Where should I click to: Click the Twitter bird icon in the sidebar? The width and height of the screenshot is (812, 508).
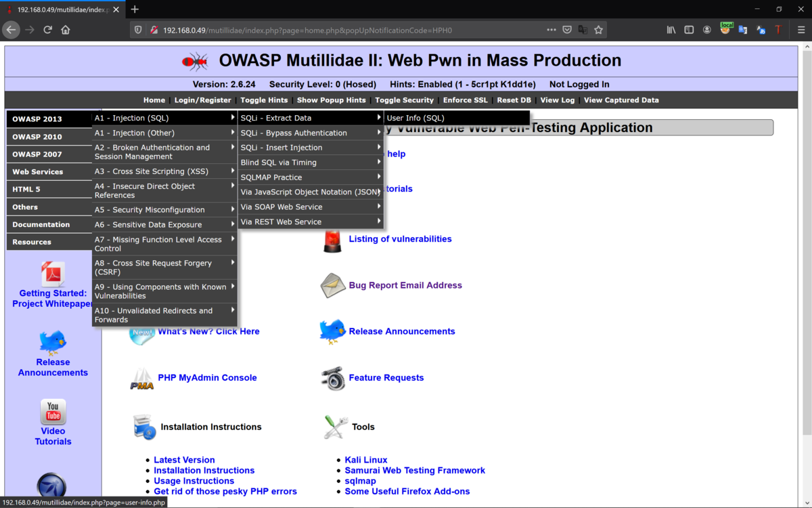click(x=53, y=343)
